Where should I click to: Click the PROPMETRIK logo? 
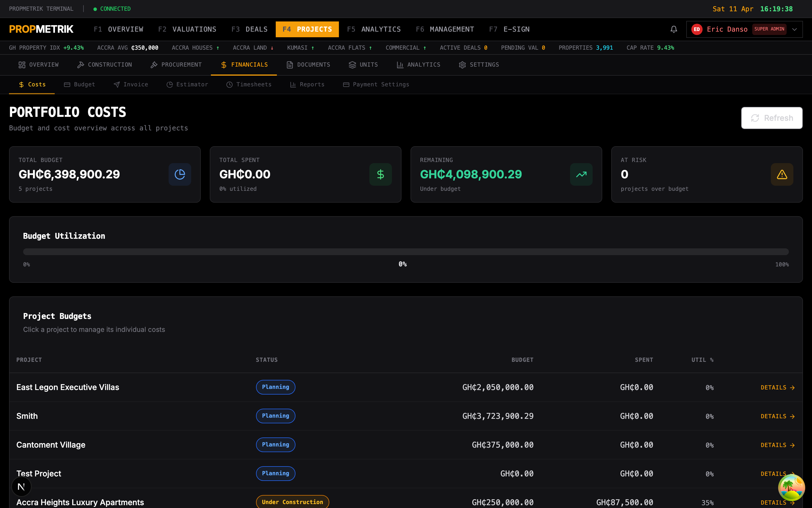(x=41, y=29)
